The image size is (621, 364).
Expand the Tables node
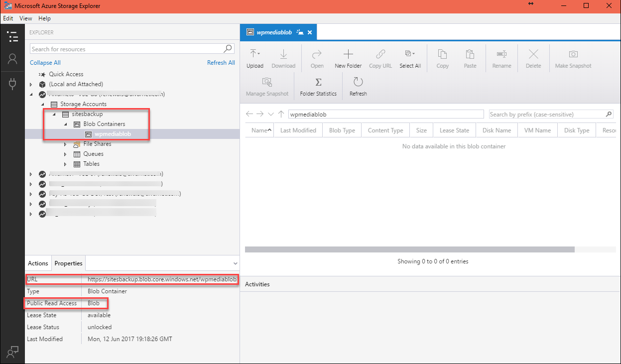(65, 164)
